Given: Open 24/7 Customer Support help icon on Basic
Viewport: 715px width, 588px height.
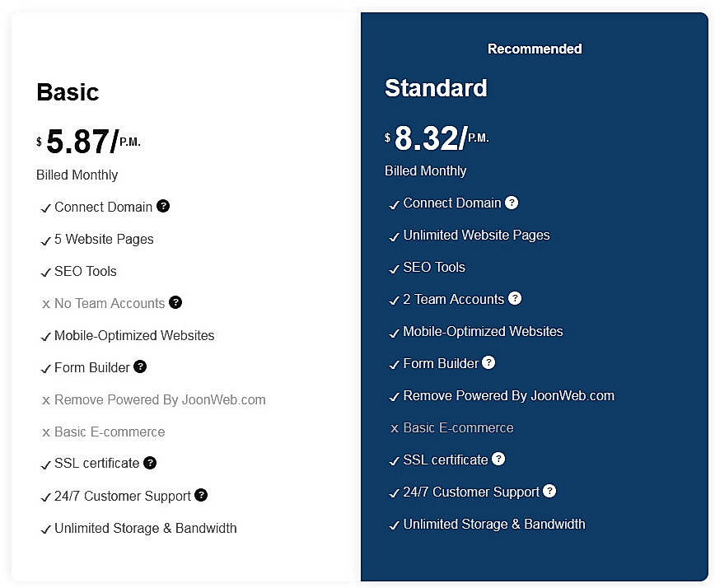Looking at the screenshot, I should point(202,495).
